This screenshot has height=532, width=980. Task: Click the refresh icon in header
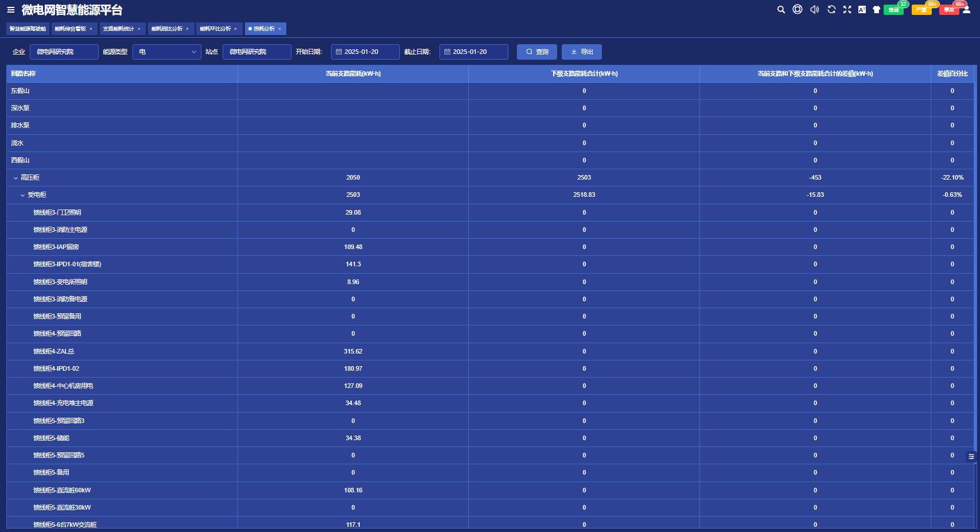tap(831, 10)
